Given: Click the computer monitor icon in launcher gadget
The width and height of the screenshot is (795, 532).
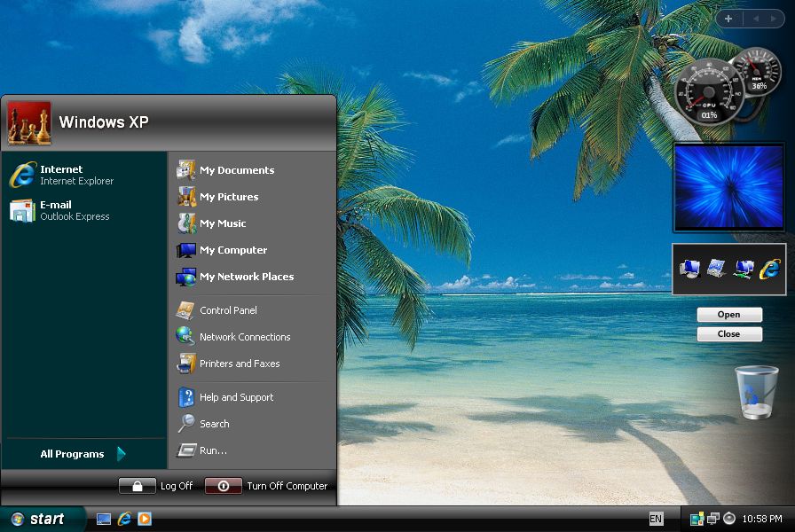Looking at the screenshot, I should (690, 269).
